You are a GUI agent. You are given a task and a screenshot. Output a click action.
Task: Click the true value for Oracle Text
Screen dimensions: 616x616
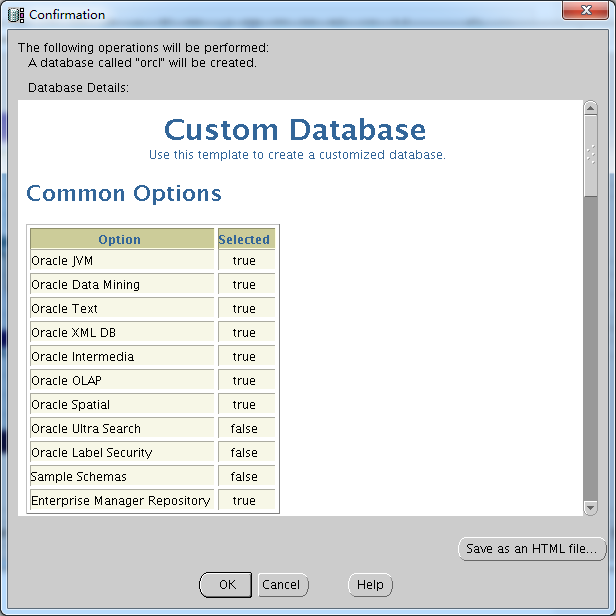pos(244,309)
